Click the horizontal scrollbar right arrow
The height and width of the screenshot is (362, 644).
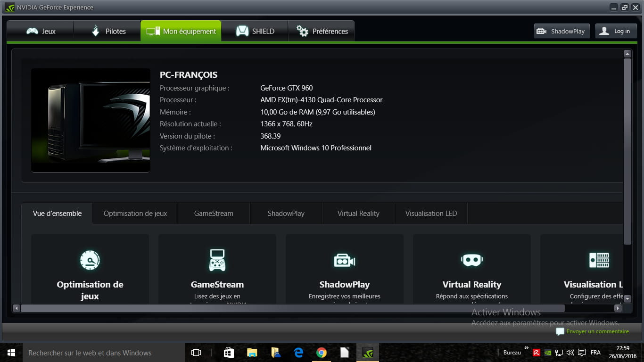(x=618, y=308)
